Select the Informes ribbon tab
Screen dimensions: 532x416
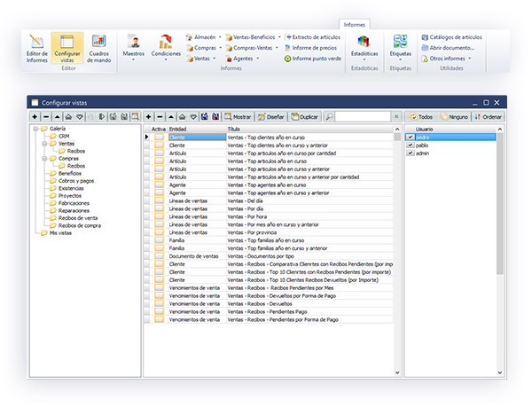(356, 25)
